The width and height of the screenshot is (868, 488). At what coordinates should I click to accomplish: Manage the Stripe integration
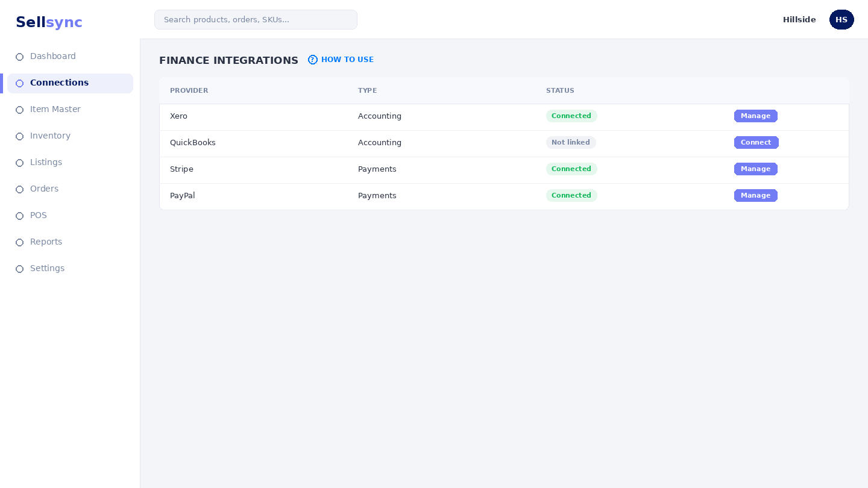[x=756, y=169]
